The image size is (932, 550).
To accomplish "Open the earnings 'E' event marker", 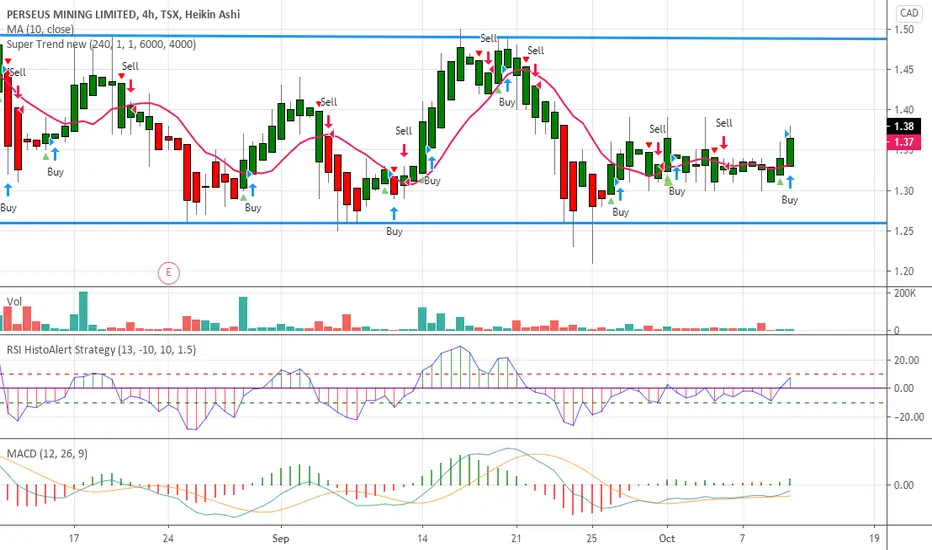I will pyautogui.click(x=169, y=273).
